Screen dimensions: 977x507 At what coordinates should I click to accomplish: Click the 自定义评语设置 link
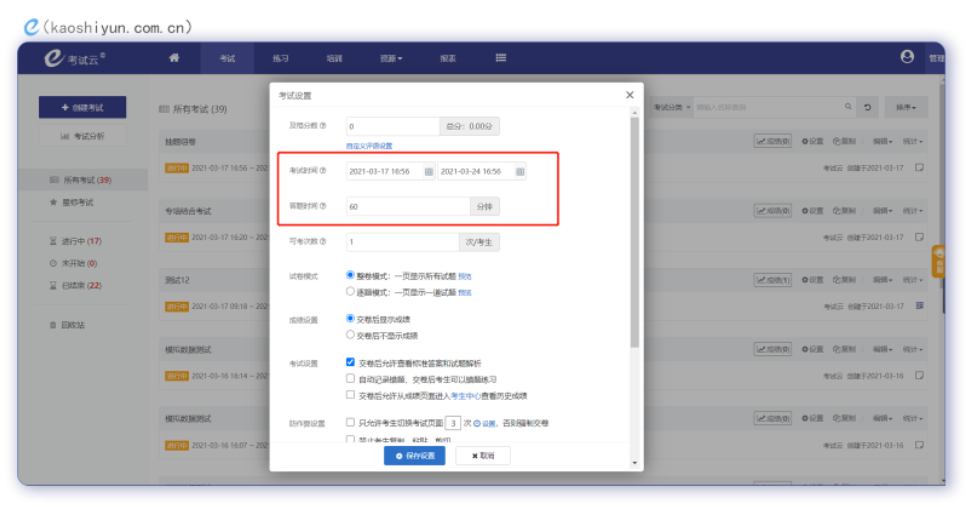[369, 146]
